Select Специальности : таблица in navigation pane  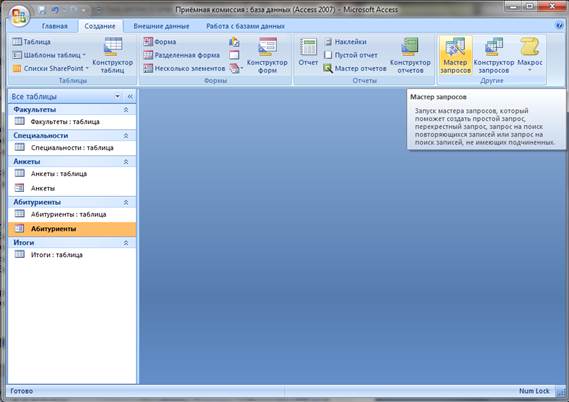coord(72,148)
